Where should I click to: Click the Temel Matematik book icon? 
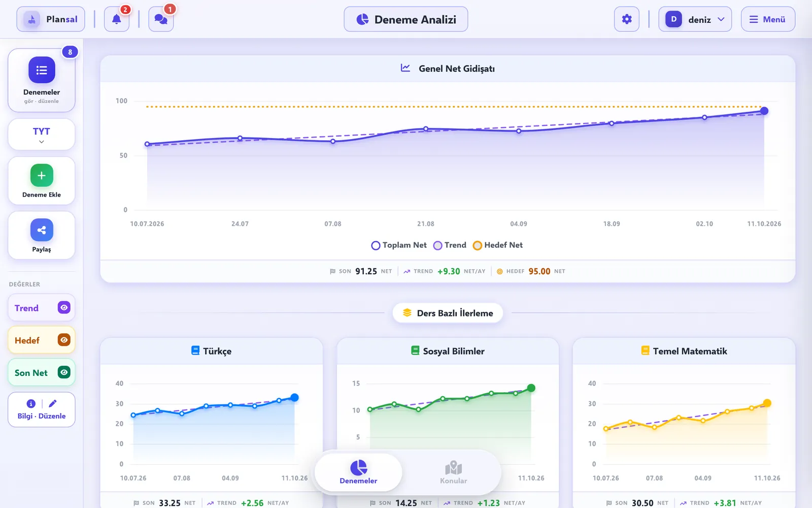click(x=645, y=351)
